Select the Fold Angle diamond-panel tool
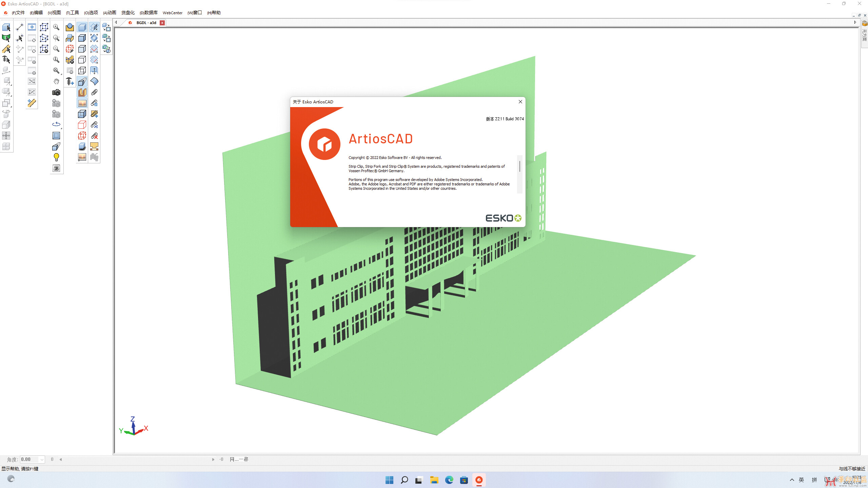The width and height of the screenshot is (868, 488). coord(94,27)
